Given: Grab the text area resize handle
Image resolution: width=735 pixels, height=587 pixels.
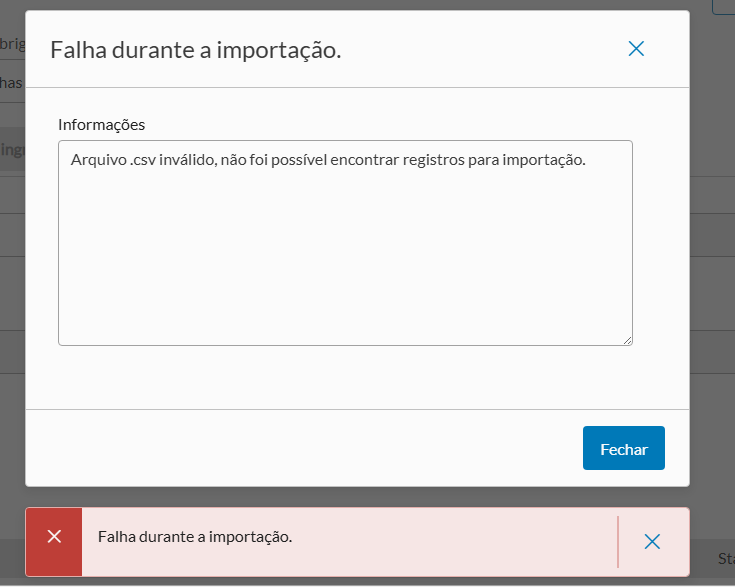Looking at the screenshot, I should point(627,340).
